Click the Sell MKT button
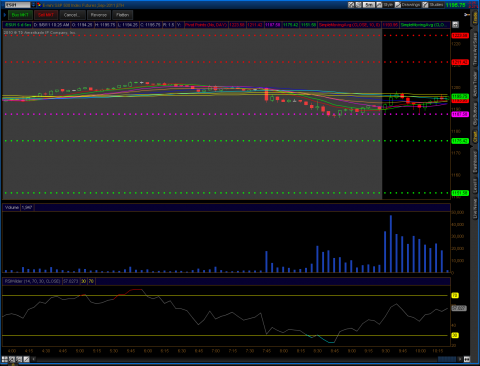The width and height of the screenshot is (480, 366). [46, 15]
